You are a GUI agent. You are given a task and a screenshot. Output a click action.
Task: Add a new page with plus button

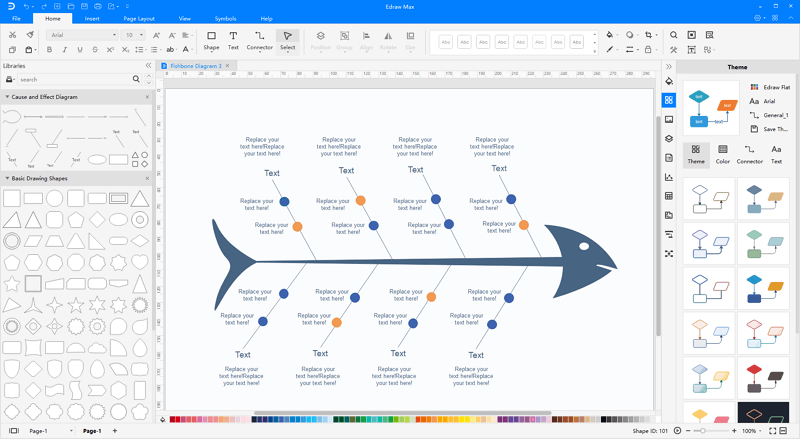pyautogui.click(x=115, y=431)
